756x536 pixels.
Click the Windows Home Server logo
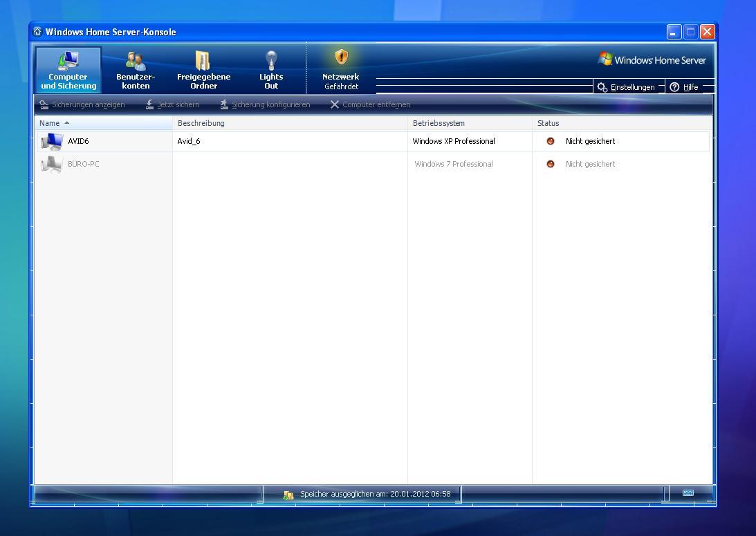(652, 59)
